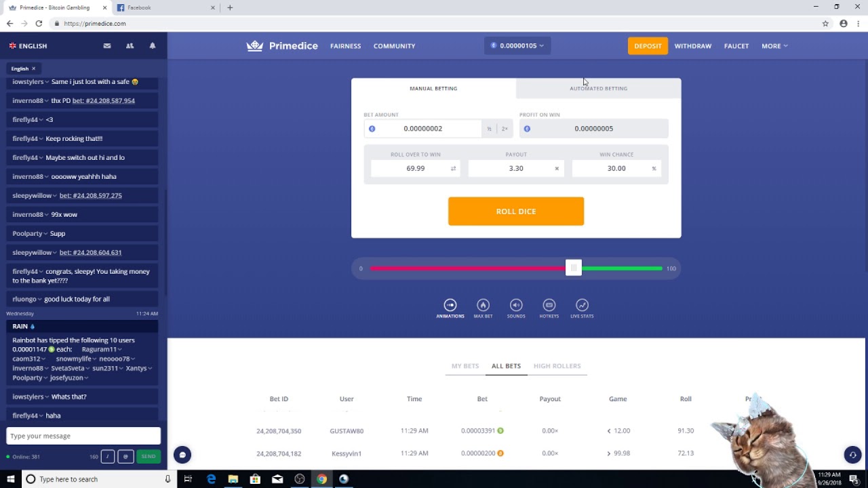Open Microsoft Edge from the taskbar

(211, 479)
